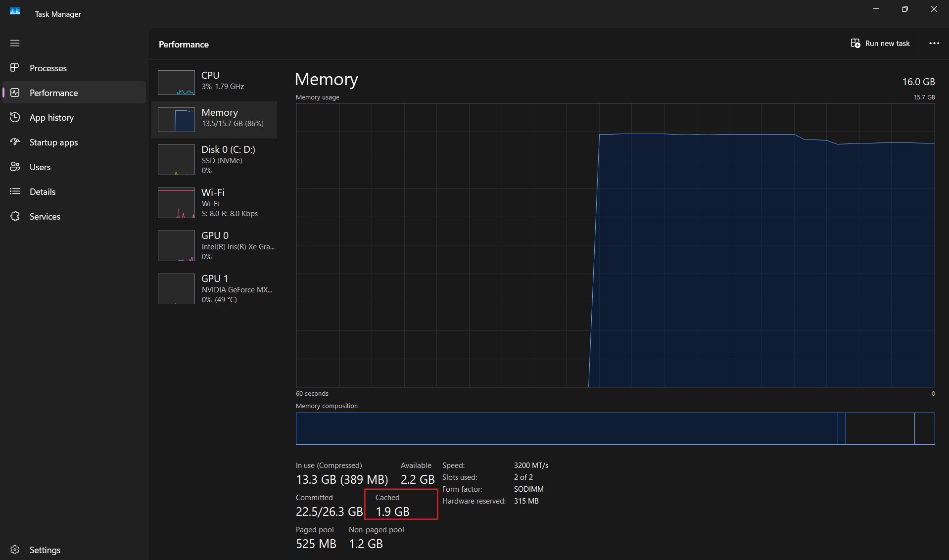949x560 pixels.
Task: Click the App history clock icon
Action: pyautogui.click(x=15, y=117)
